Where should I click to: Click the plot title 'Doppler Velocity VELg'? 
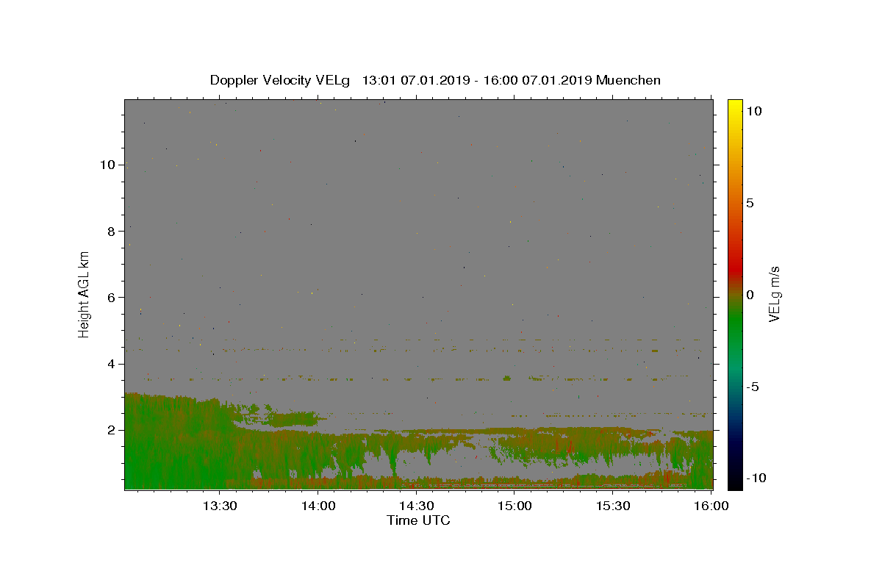(x=280, y=80)
